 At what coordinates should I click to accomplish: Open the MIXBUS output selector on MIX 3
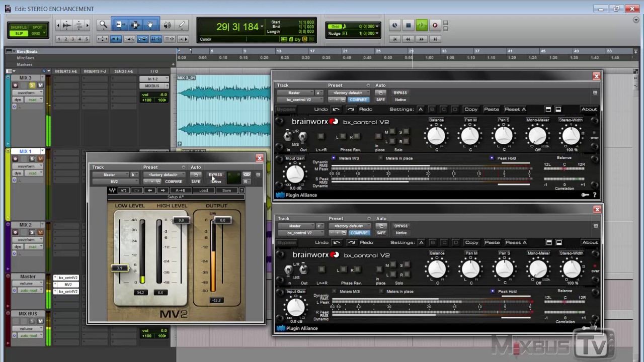tap(153, 86)
